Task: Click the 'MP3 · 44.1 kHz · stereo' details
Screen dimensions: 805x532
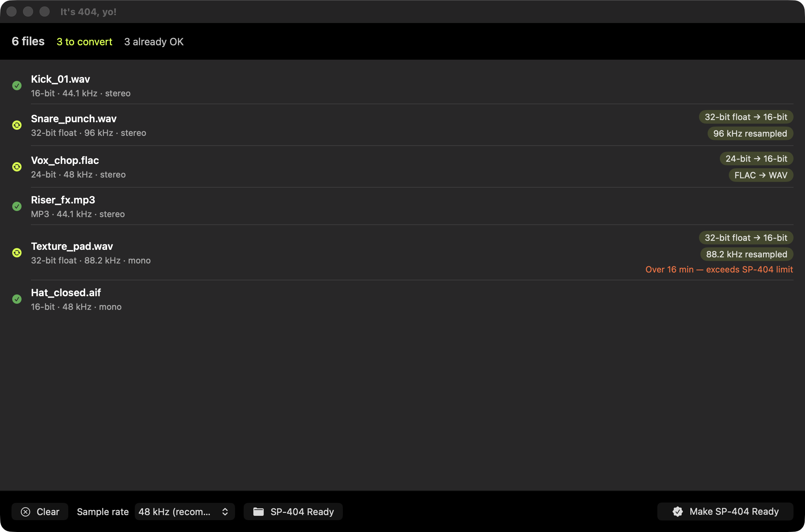Action: tap(78, 214)
